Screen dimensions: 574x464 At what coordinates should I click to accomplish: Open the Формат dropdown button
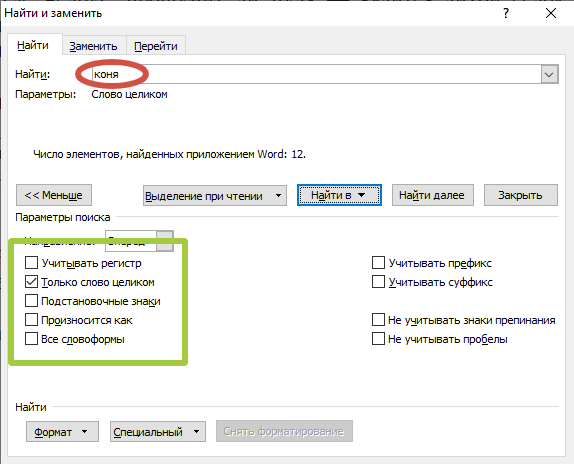click(62, 432)
